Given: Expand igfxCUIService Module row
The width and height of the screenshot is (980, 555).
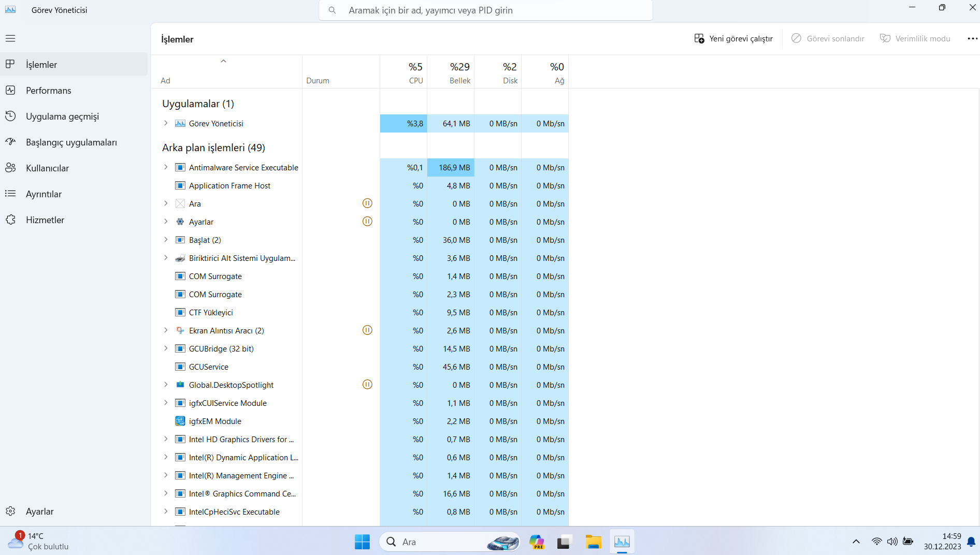Looking at the screenshot, I should pyautogui.click(x=166, y=403).
